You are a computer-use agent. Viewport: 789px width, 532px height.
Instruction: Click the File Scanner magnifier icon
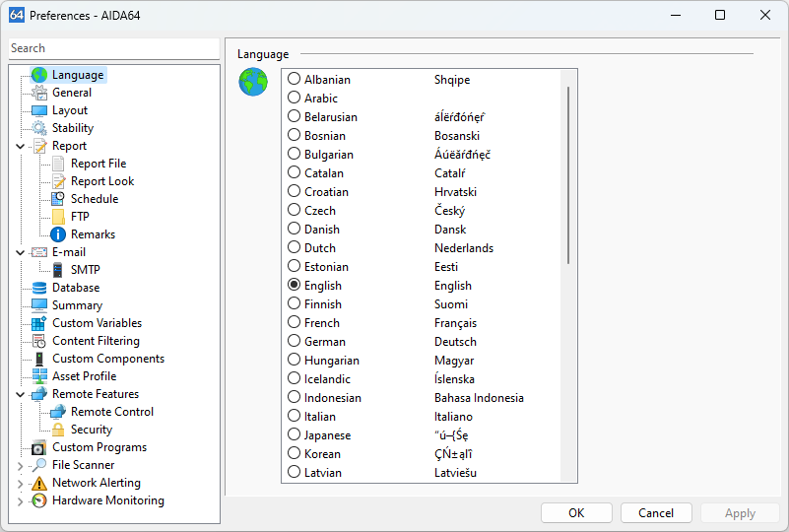[39, 465]
